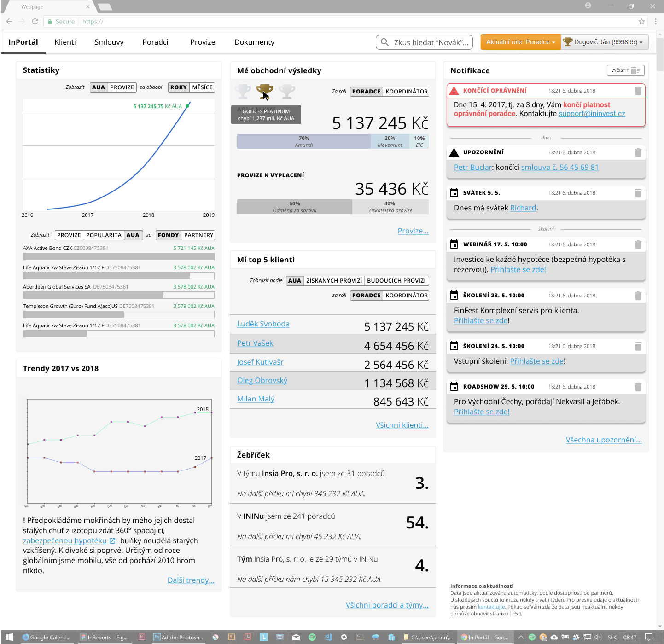Screen dimensions: 664x644
Task: Open Spotify from the taskbar
Action: click(312, 637)
